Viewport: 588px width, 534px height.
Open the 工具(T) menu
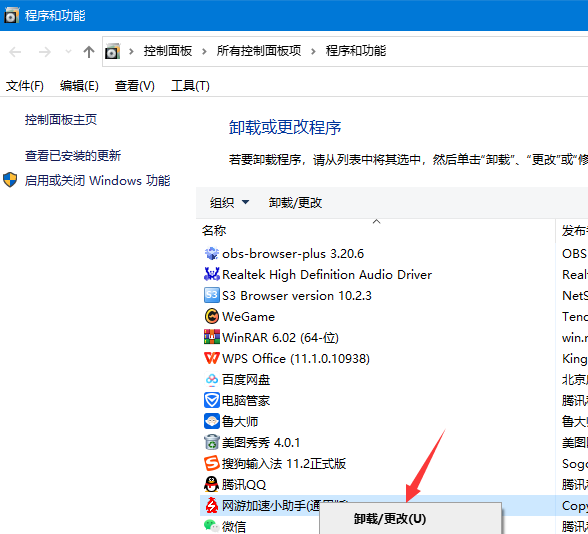[190, 86]
